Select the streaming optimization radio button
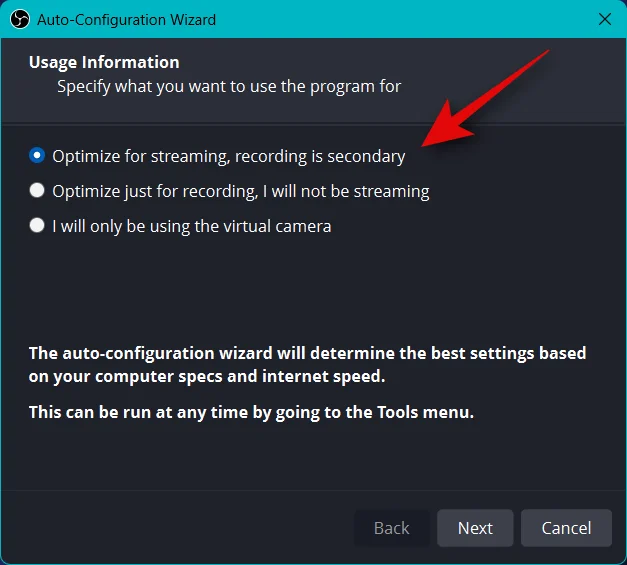This screenshot has height=565, width=627. coord(37,155)
